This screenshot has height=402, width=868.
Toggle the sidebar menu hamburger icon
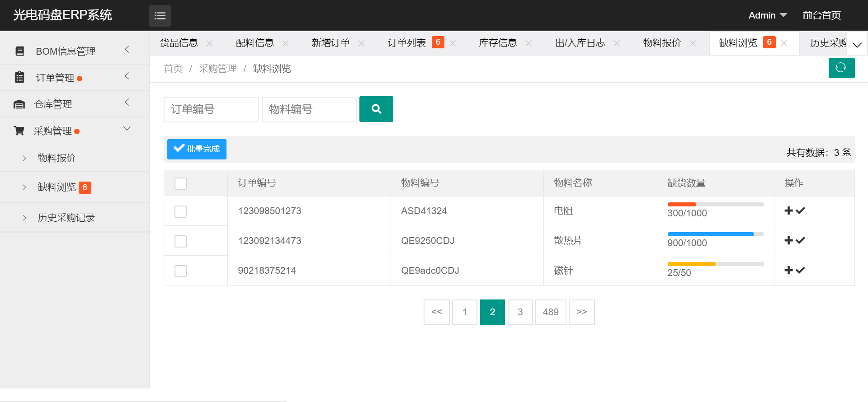point(160,16)
